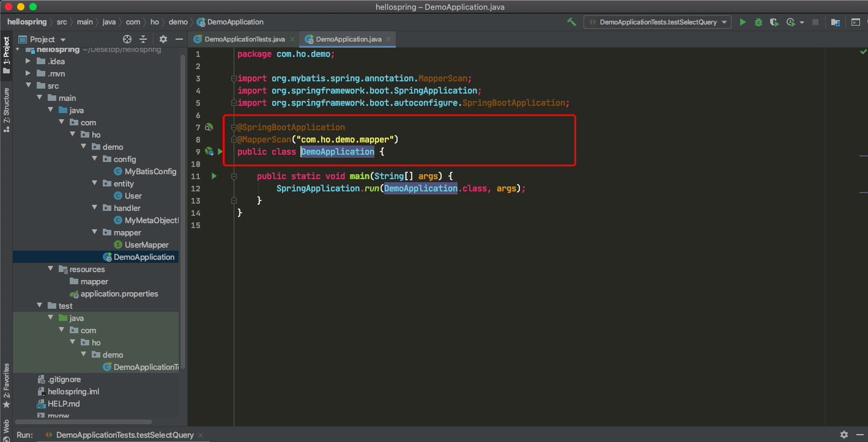
Task: Click the main breadcrumb in the navigation bar
Action: [x=85, y=22]
